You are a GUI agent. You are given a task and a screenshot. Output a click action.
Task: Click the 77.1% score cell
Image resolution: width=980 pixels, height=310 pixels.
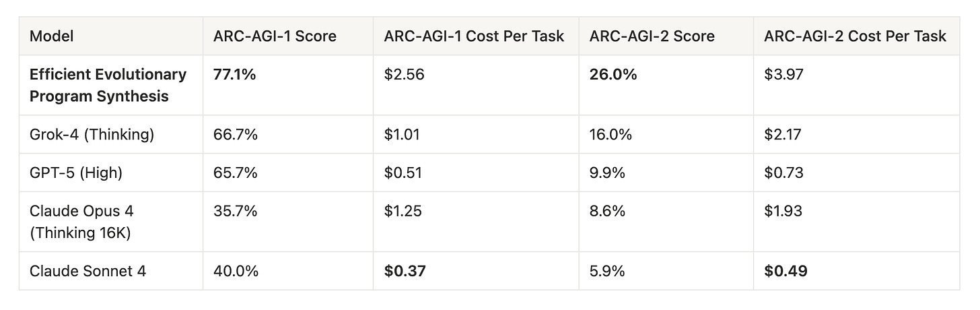[x=288, y=85]
